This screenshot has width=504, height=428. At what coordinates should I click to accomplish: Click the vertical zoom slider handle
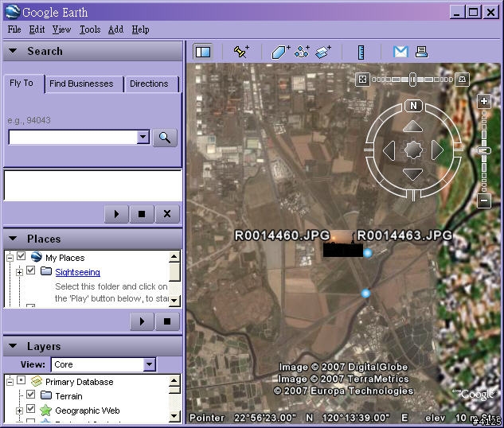484,150
